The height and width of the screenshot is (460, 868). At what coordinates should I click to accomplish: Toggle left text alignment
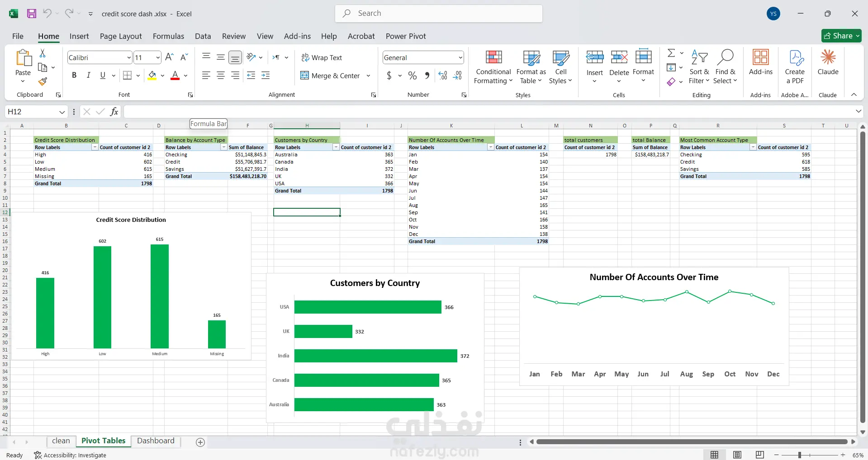click(x=206, y=75)
